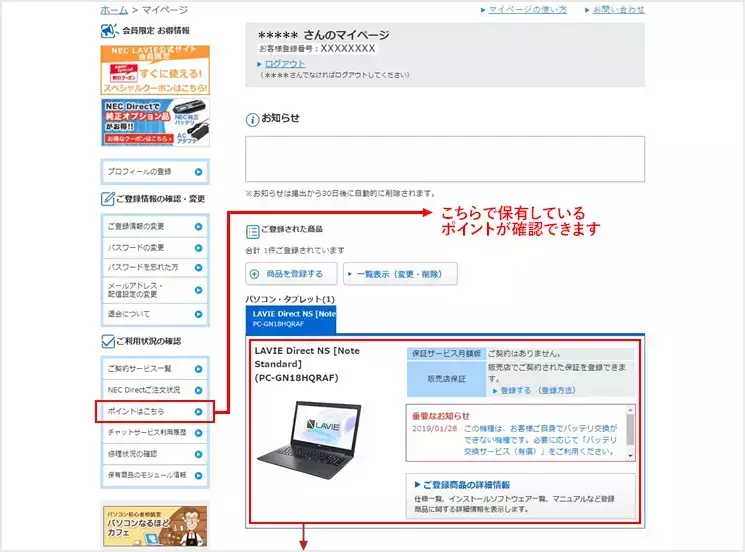Open 保有商品のモジュール情報 menu item
The width and height of the screenshot is (745, 552).
155,475
